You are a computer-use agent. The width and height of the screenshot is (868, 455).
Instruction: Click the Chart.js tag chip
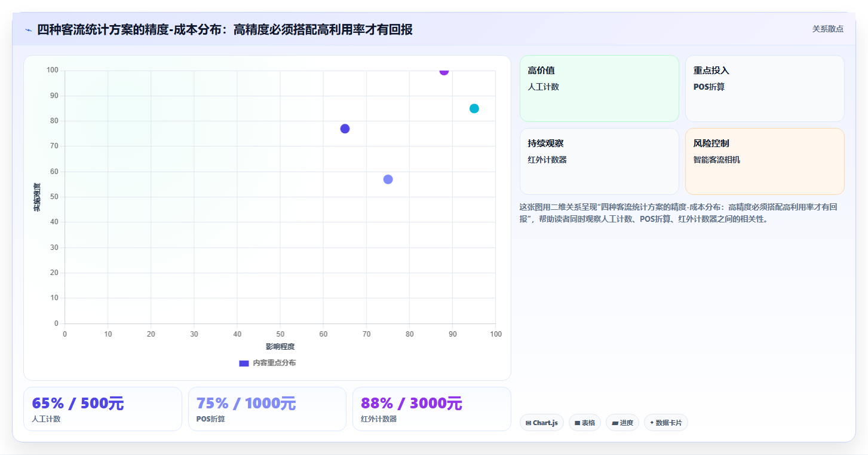point(542,423)
